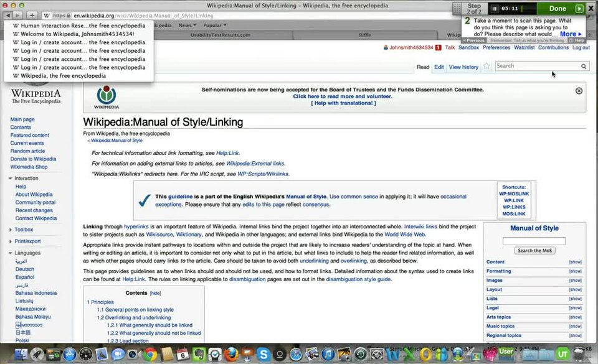The width and height of the screenshot is (598, 364).
Task: Open the green UT dock icon
Action: tap(562, 355)
